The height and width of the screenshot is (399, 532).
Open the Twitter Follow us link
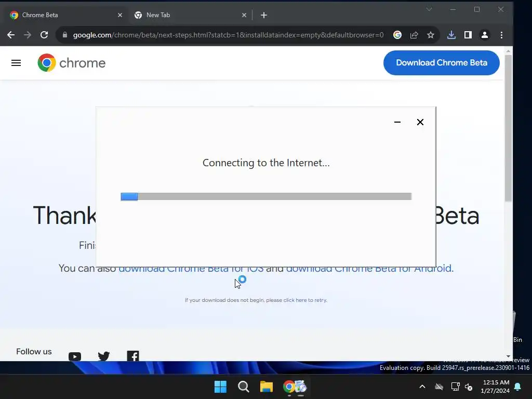[104, 356]
